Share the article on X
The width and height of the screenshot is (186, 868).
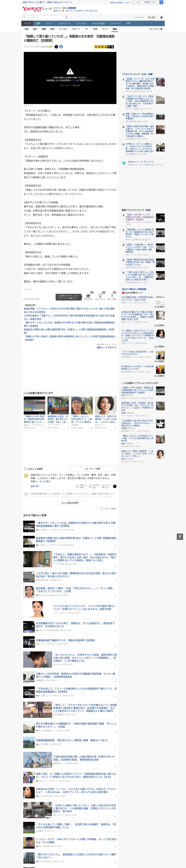(x=56, y=47)
